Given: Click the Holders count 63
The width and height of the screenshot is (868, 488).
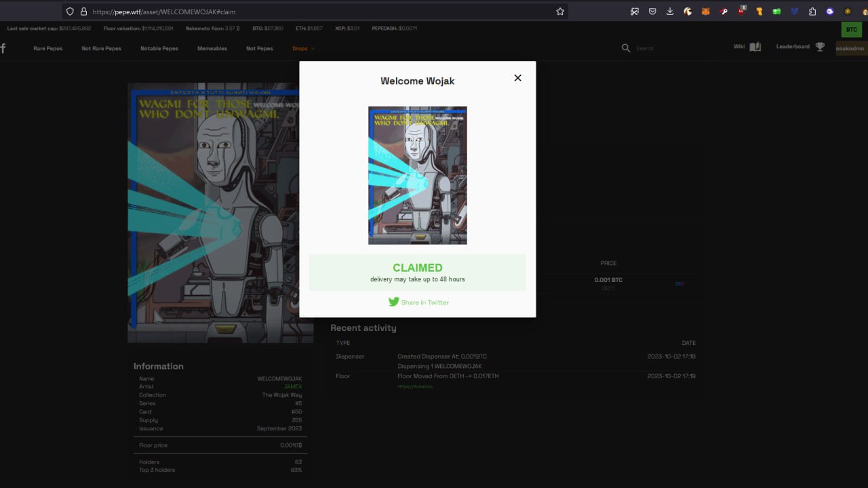Looking at the screenshot, I should coord(298,462).
